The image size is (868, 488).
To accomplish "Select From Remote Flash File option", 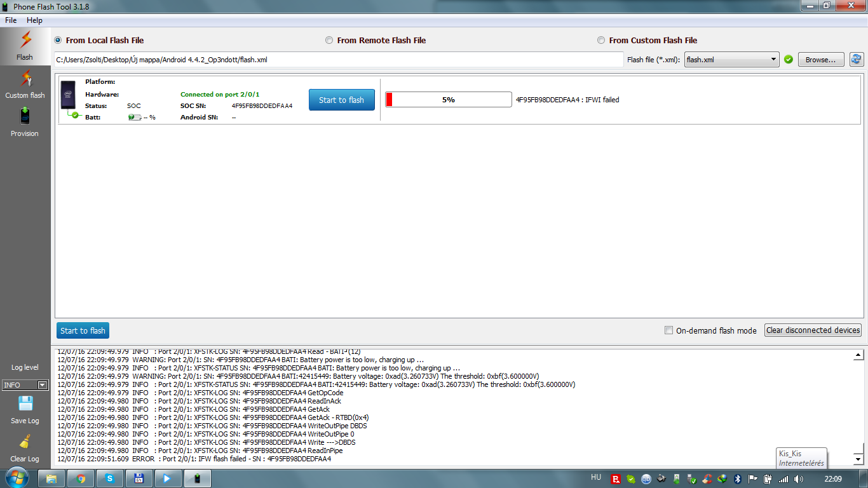I will [x=376, y=40].
